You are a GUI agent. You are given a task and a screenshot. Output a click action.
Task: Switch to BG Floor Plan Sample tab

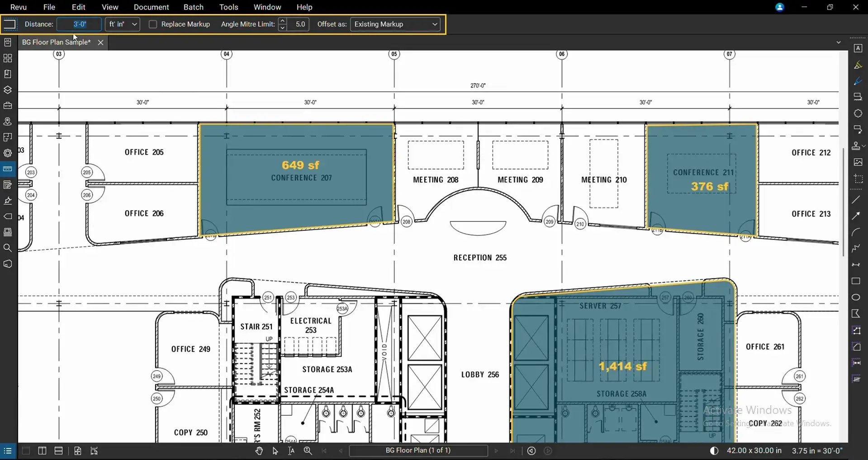click(56, 42)
